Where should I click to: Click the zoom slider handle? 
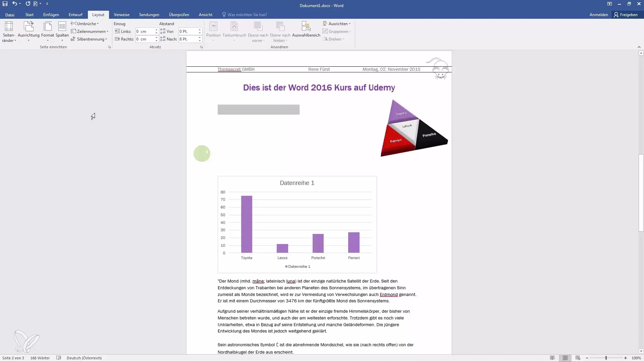(606, 358)
